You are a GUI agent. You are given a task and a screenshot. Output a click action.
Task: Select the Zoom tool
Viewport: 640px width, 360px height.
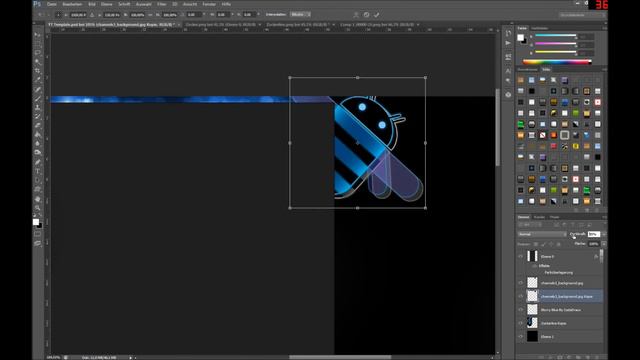38,208
